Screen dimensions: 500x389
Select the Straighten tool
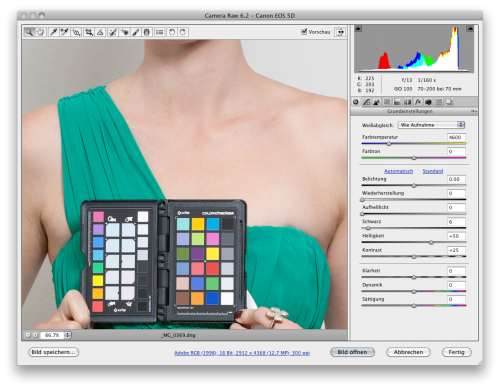[100, 32]
